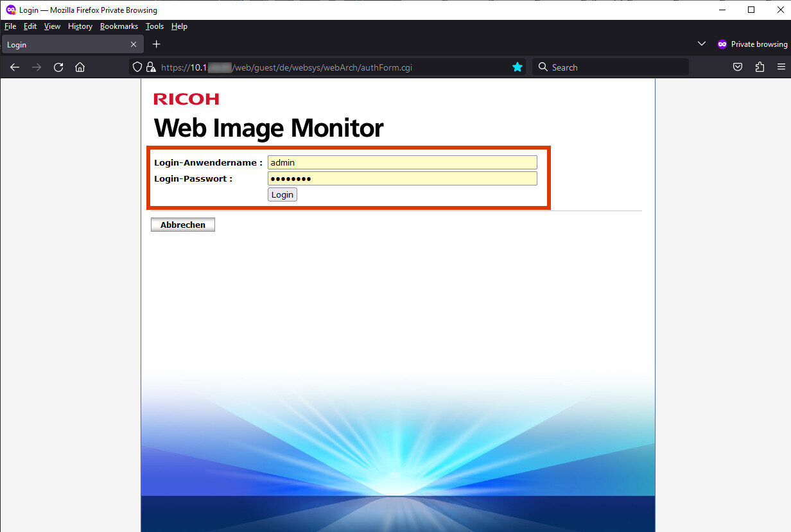Click the padlock security warning icon

click(151, 67)
